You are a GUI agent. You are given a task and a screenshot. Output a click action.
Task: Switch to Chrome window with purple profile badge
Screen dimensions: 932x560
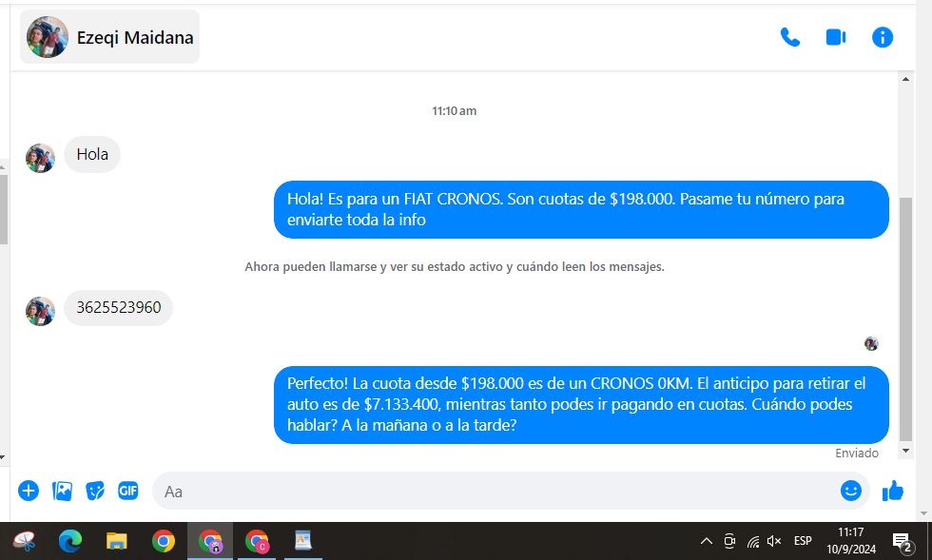coord(210,541)
